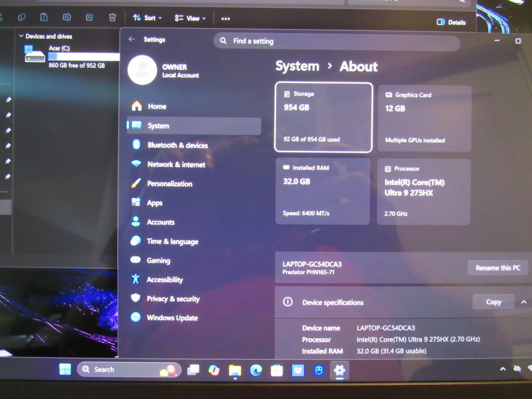The height and width of the screenshot is (399, 532).
Task: Click the Settings gear in the taskbar
Action: point(339,370)
